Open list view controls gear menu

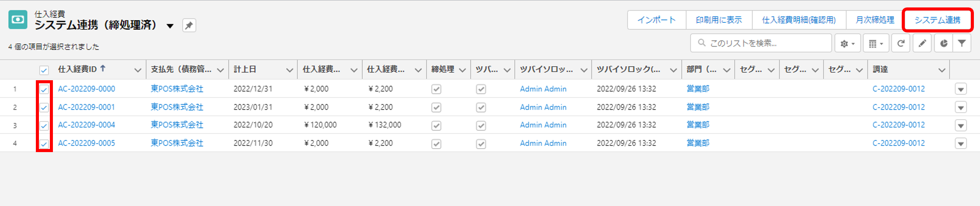point(847,43)
